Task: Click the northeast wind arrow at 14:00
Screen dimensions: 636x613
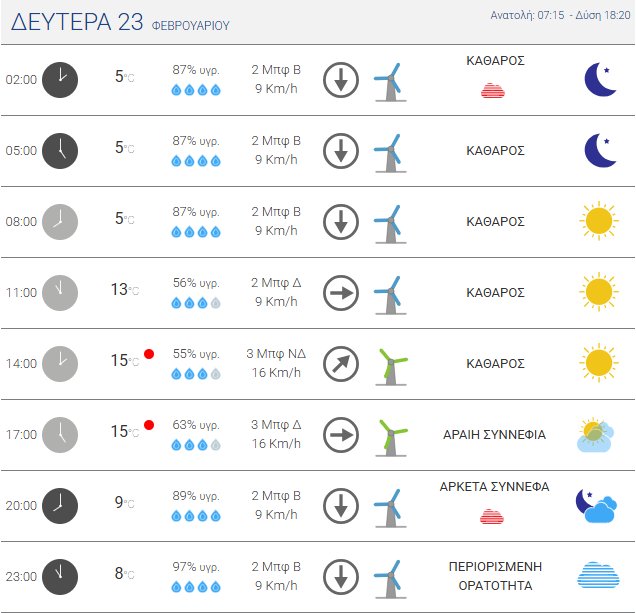Action: [341, 363]
